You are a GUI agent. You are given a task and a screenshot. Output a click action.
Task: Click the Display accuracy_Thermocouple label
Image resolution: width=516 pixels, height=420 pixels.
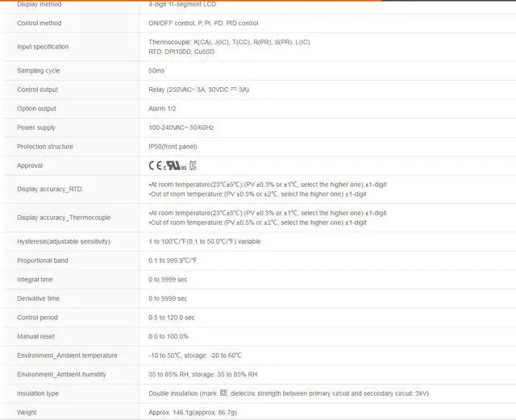click(64, 218)
